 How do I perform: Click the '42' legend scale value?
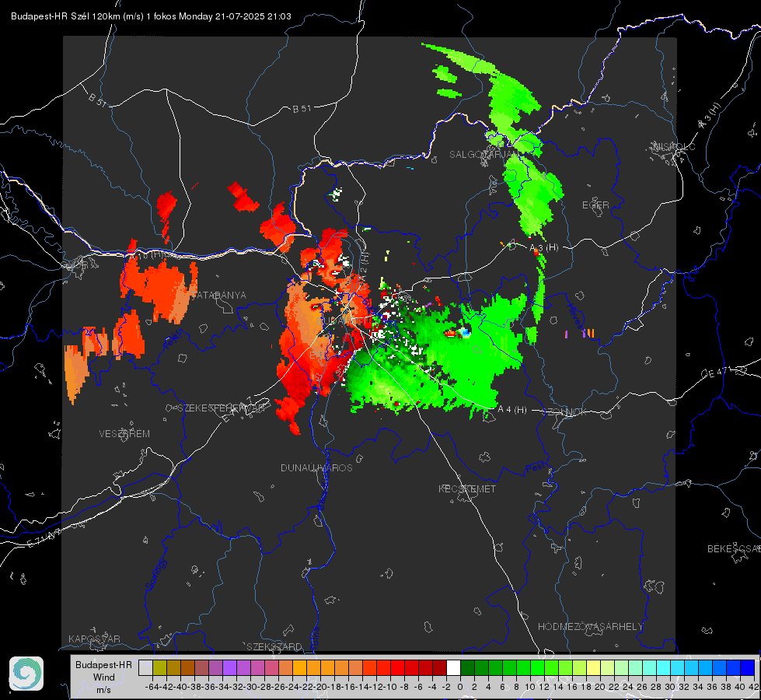(x=754, y=687)
